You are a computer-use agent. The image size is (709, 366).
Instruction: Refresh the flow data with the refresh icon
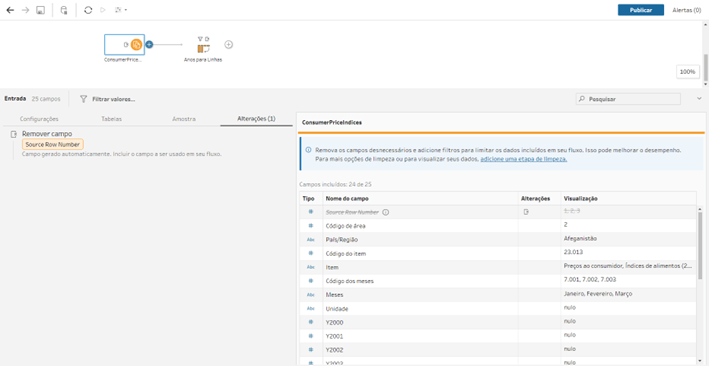[88, 10]
